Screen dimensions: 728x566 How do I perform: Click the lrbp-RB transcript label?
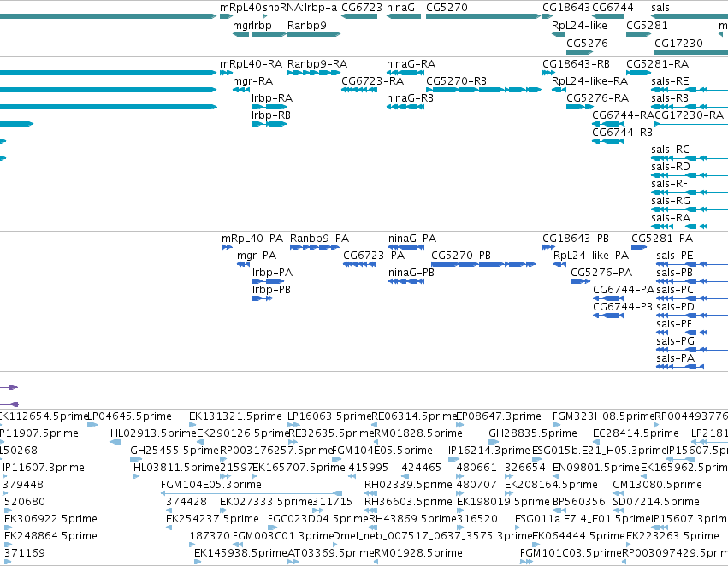click(x=271, y=115)
